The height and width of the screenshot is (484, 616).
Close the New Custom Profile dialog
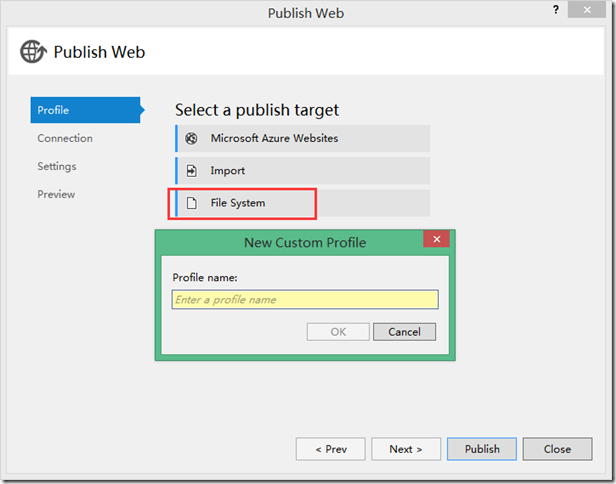pyautogui.click(x=436, y=240)
